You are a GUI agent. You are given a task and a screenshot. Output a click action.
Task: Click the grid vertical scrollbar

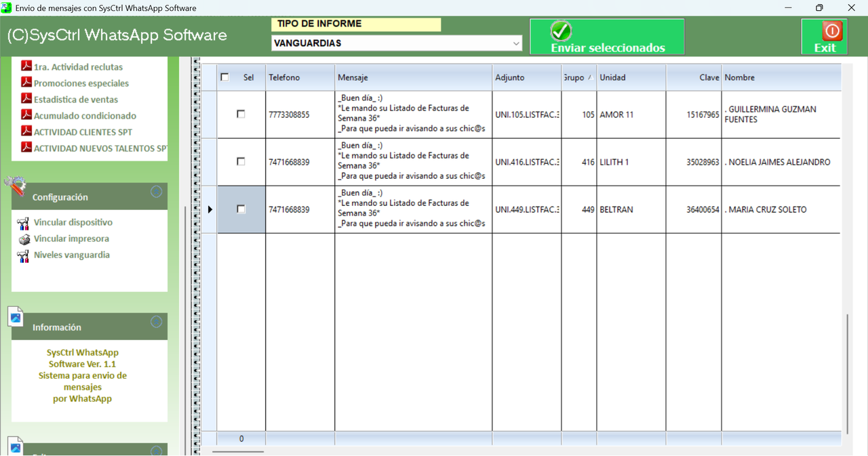846,374
